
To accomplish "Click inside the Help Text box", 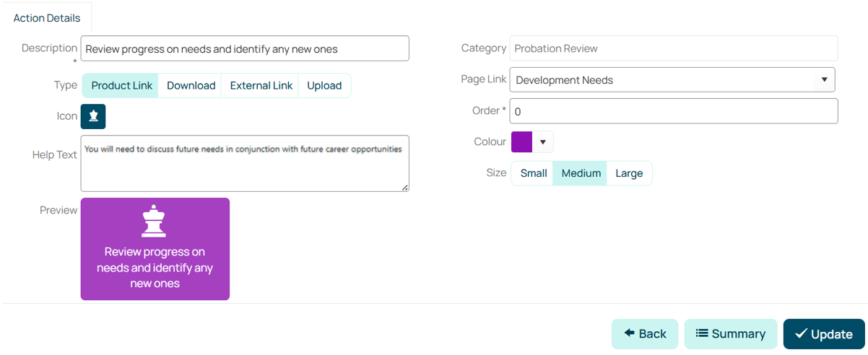I will pyautogui.click(x=245, y=163).
